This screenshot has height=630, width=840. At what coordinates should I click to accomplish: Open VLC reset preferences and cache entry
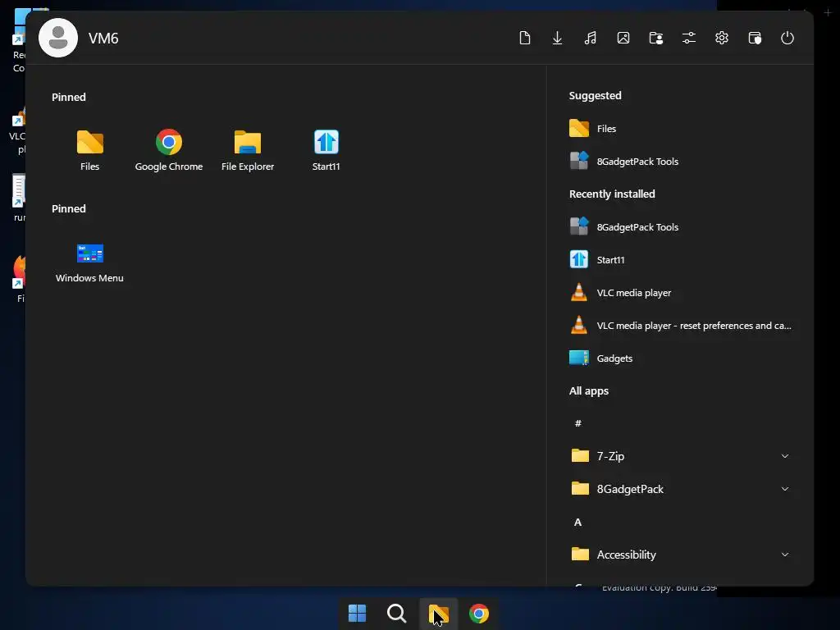click(680, 326)
